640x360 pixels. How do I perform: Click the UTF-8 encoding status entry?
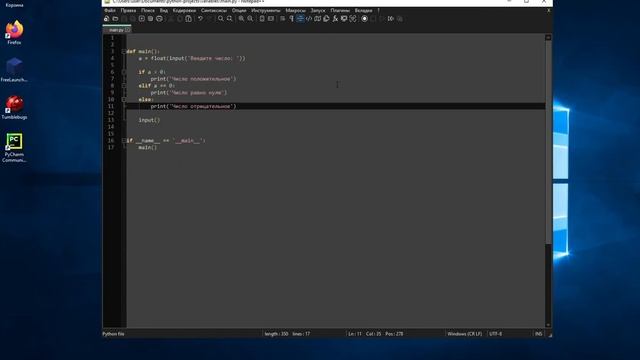pos(496,334)
